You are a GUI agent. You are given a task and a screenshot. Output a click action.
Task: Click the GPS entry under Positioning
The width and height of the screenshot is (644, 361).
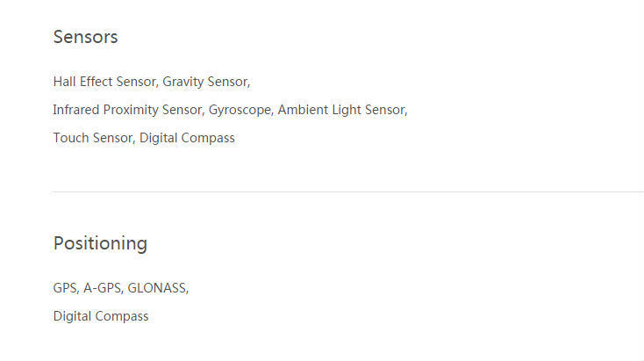pos(66,288)
